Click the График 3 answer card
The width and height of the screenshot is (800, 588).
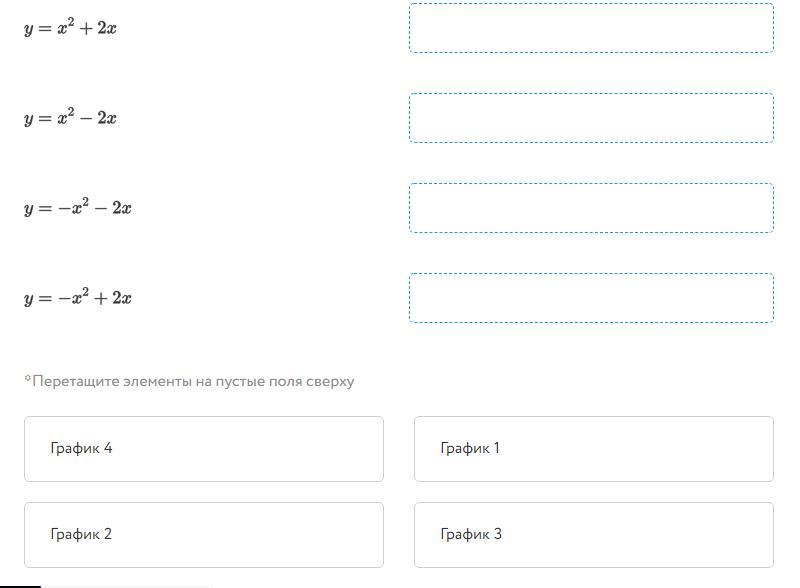pyautogui.click(x=594, y=535)
